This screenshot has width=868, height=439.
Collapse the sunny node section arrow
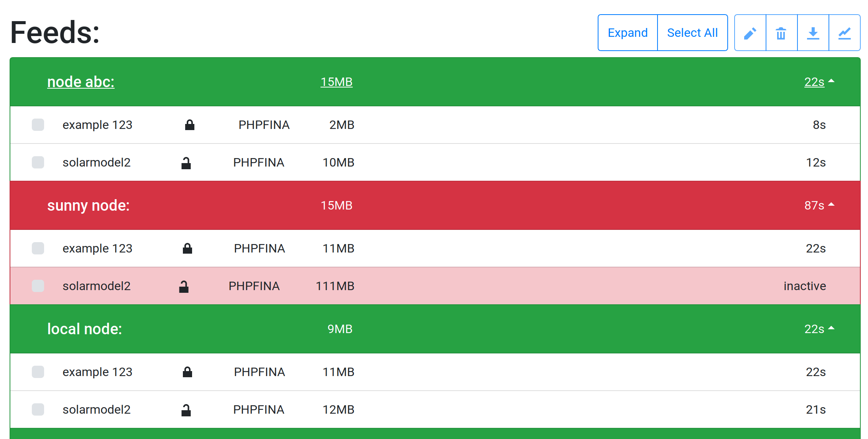click(x=832, y=205)
